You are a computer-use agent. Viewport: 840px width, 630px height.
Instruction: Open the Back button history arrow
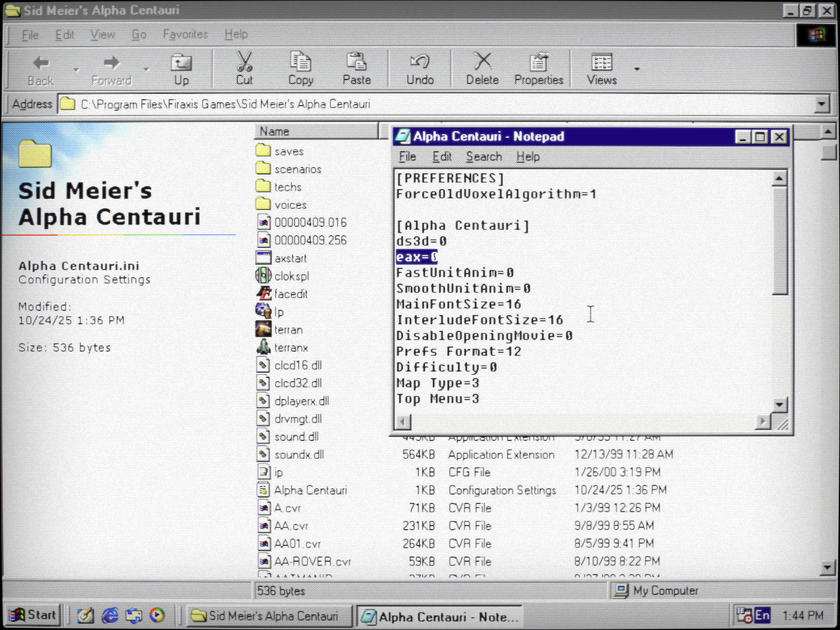pyautogui.click(x=76, y=69)
